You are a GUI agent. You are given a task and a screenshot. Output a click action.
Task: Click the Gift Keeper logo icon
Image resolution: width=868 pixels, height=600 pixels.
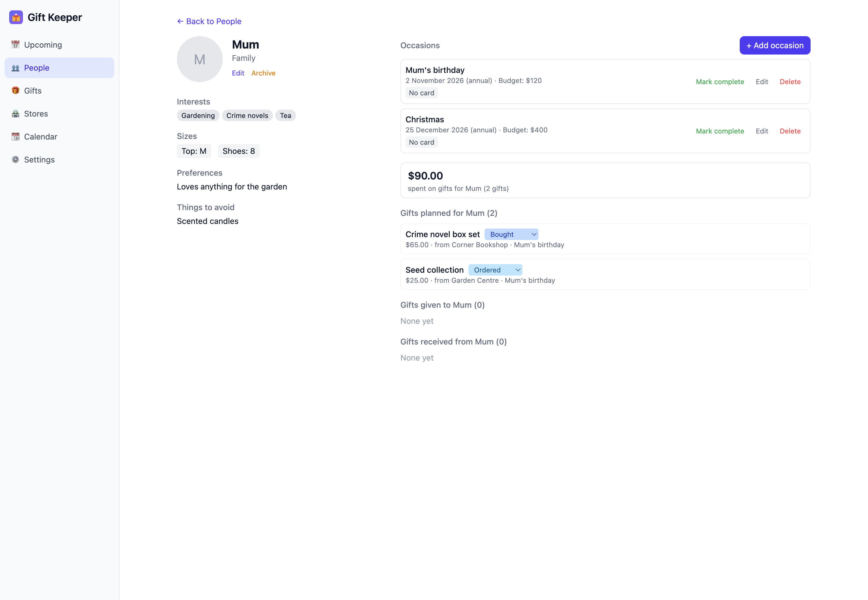[16, 17]
